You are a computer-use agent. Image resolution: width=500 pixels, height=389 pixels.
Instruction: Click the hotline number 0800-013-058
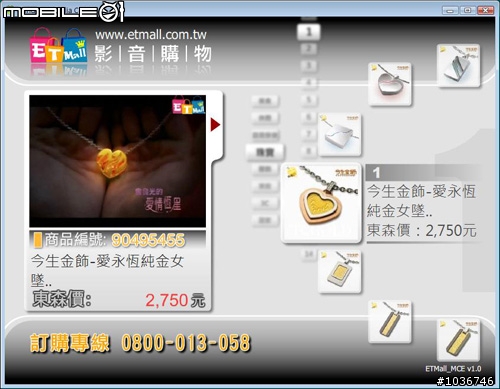click(186, 343)
